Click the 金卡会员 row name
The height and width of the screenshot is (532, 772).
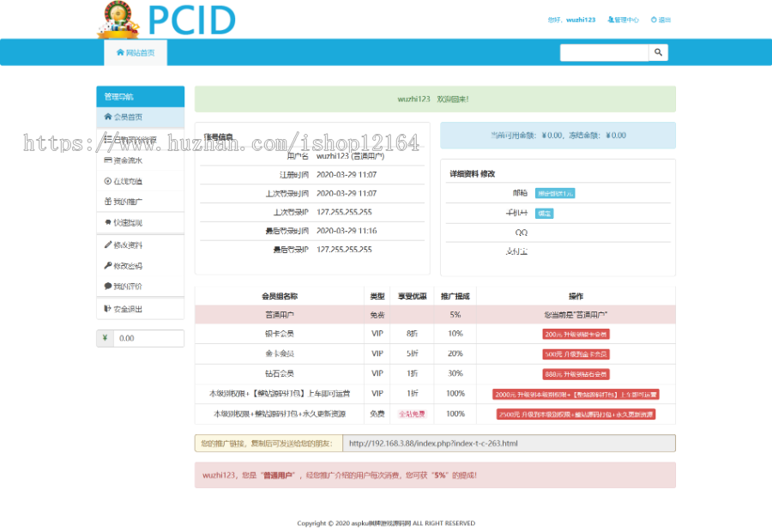280,354
